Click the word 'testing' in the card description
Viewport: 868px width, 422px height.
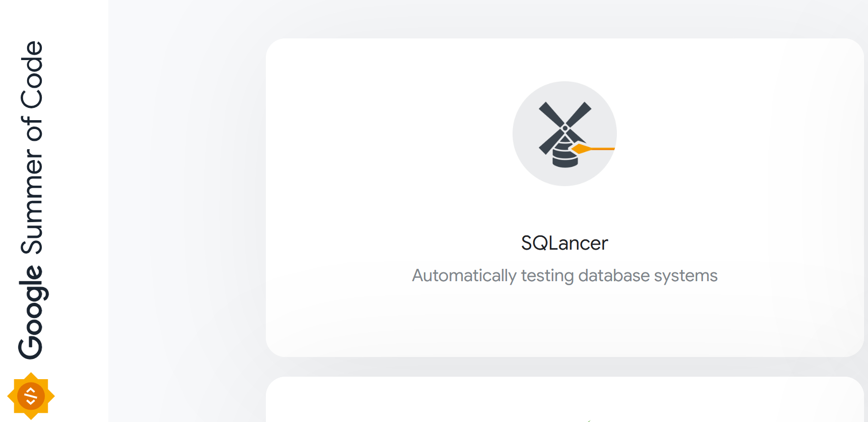[547, 276]
